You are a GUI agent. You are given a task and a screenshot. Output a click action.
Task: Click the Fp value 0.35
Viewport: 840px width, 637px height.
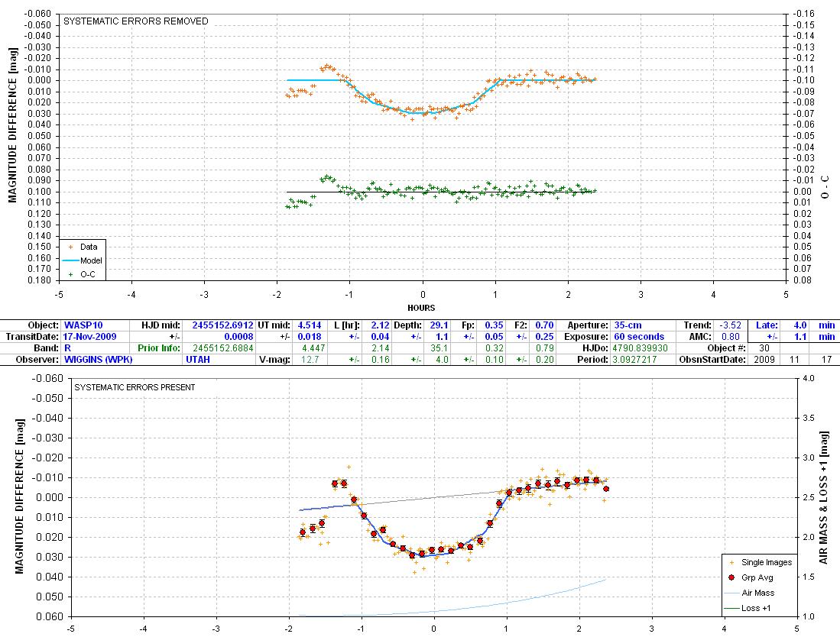pyautogui.click(x=491, y=325)
